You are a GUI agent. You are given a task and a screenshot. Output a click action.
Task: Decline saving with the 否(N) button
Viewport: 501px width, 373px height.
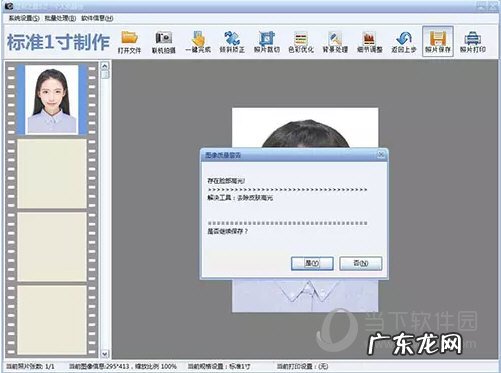point(361,263)
